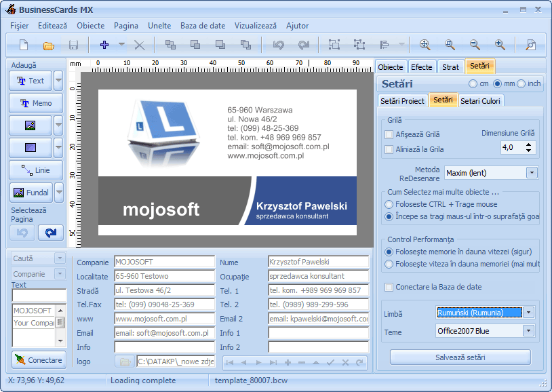Click the Info 1 input field

pyautogui.click(x=318, y=333)
